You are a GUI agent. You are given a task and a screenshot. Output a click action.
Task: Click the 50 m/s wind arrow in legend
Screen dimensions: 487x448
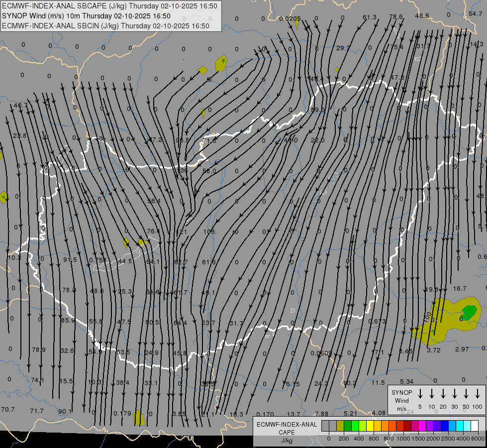[x=466, y=394]
